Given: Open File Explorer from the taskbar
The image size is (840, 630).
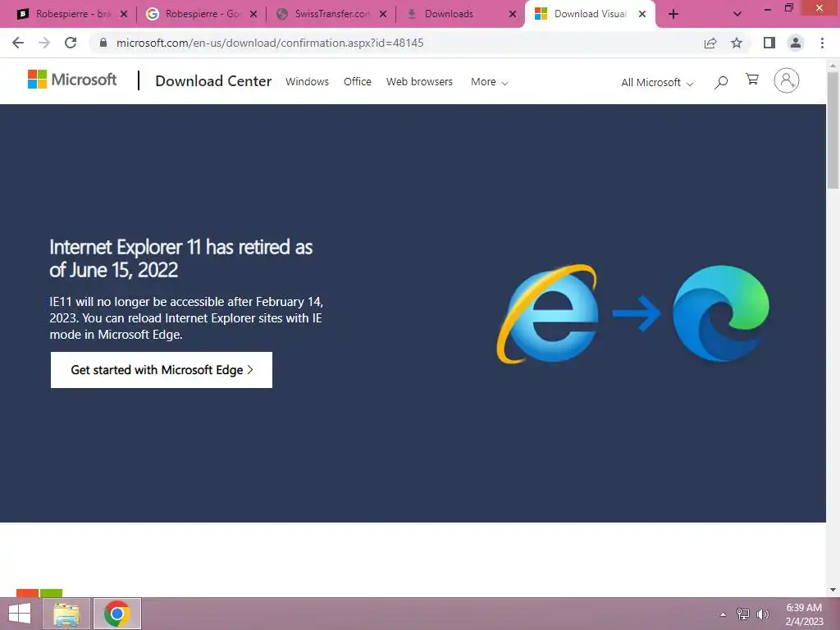Looking at the screenshot, I should coord(66,614).
